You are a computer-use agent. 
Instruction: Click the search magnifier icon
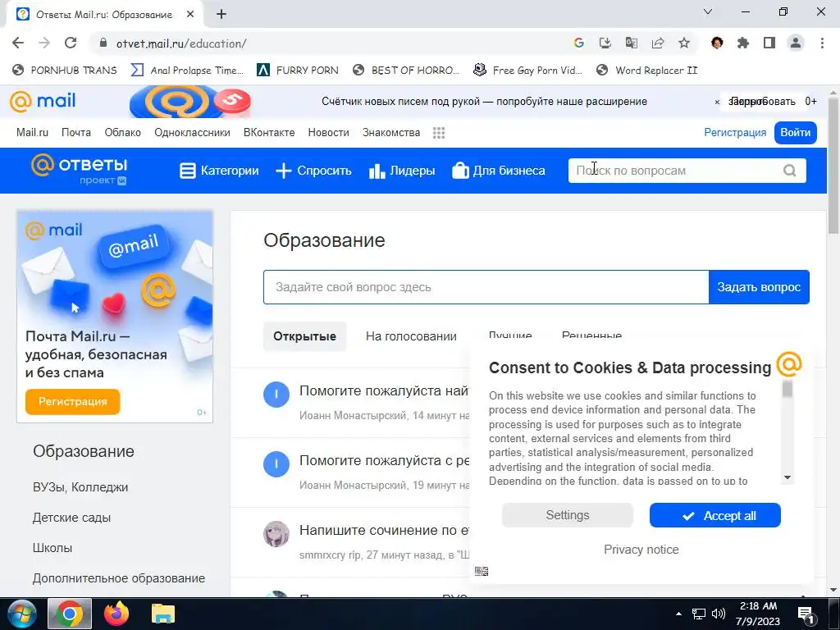(790, 171)
